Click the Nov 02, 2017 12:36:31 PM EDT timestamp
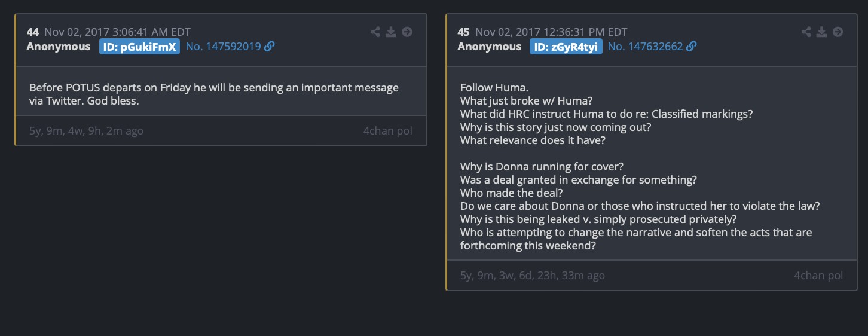 [551, 32]
